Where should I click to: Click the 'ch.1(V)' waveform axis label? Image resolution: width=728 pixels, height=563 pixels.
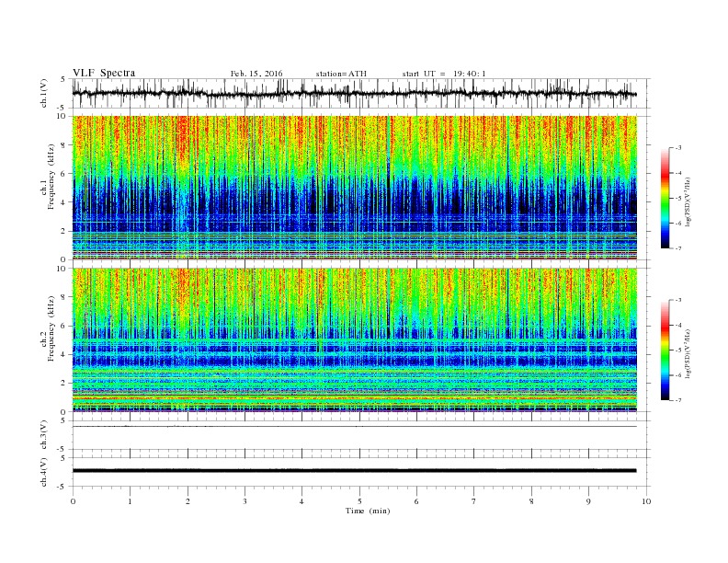(x=44, y=93)
